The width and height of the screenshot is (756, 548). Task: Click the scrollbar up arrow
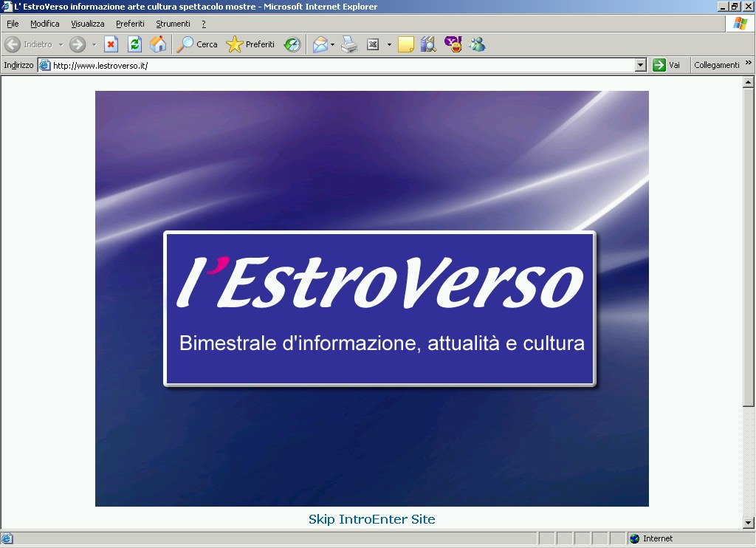pyautogui.click(x=748, y=82)
